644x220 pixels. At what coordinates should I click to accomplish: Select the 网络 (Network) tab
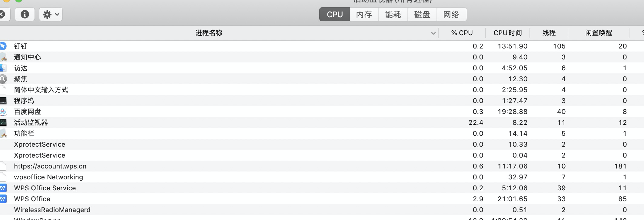click(451, 14)
